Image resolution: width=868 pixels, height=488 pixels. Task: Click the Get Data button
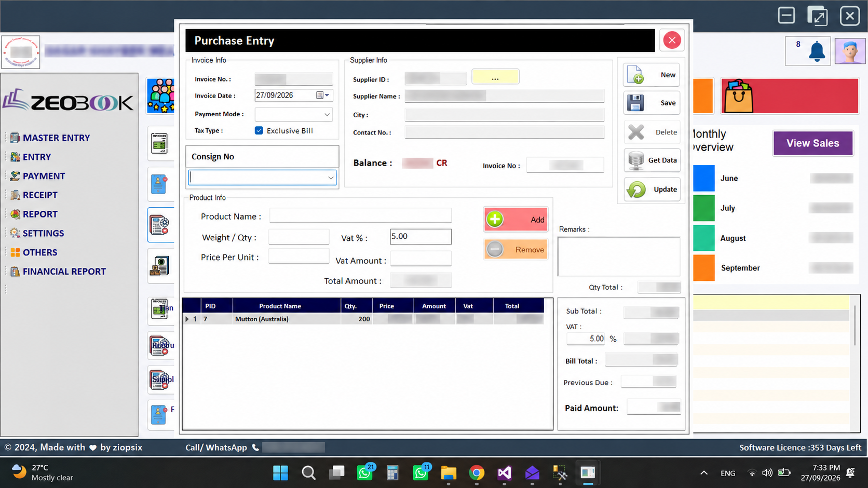pyautogui.click(x=652, y=160)
